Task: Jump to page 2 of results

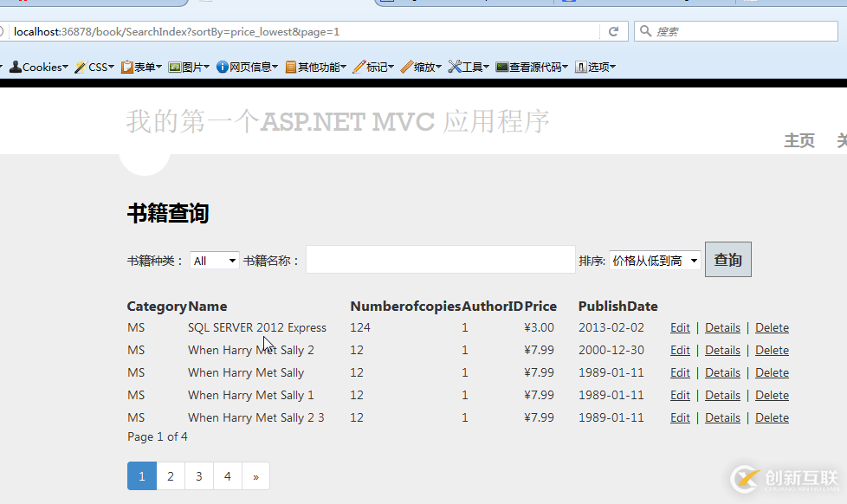Action: pyautogui.click(x=170, y=475)
